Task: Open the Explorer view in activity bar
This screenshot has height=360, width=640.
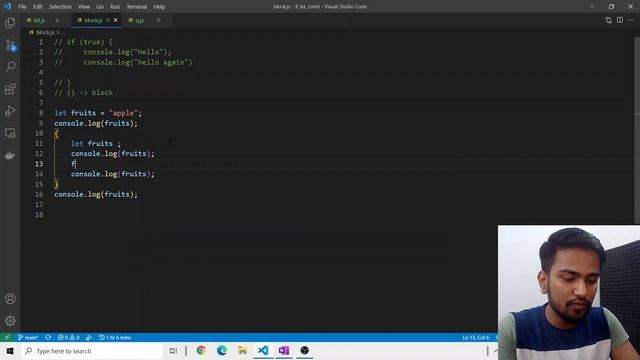Action: (10, 22)
